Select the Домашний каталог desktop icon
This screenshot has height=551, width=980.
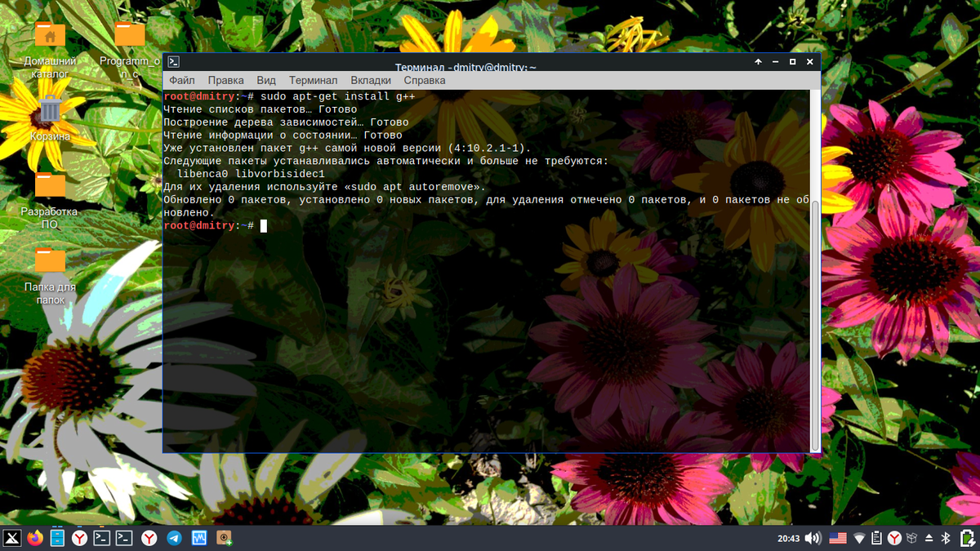pos(50,49)
